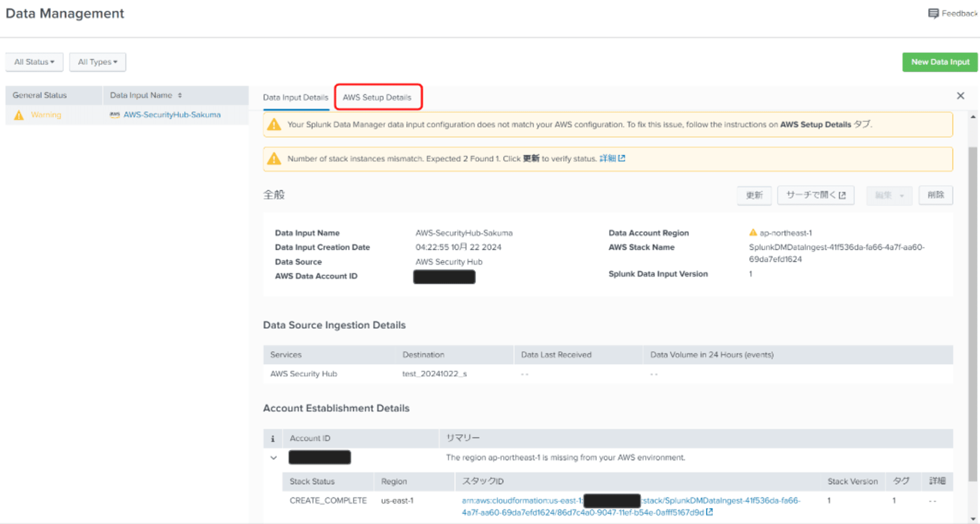
Task: Click external link icon after stack ARN
Action: click(x=709, y=512)
